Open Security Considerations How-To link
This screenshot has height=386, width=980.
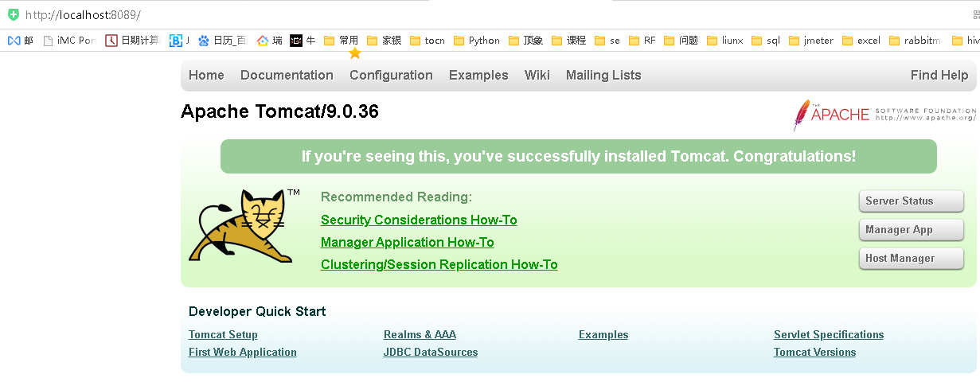(419, 220)
